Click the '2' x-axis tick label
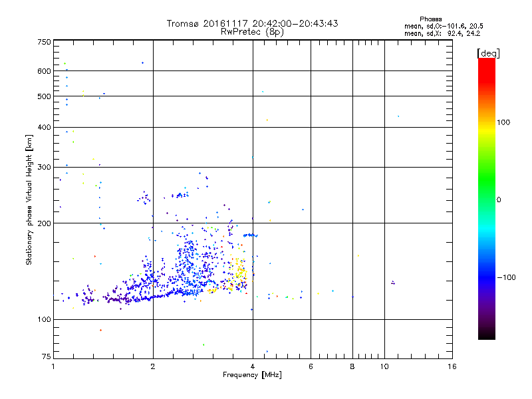This screenshot has width=532, height=399. pyautogui.click(x=153, y=366)
